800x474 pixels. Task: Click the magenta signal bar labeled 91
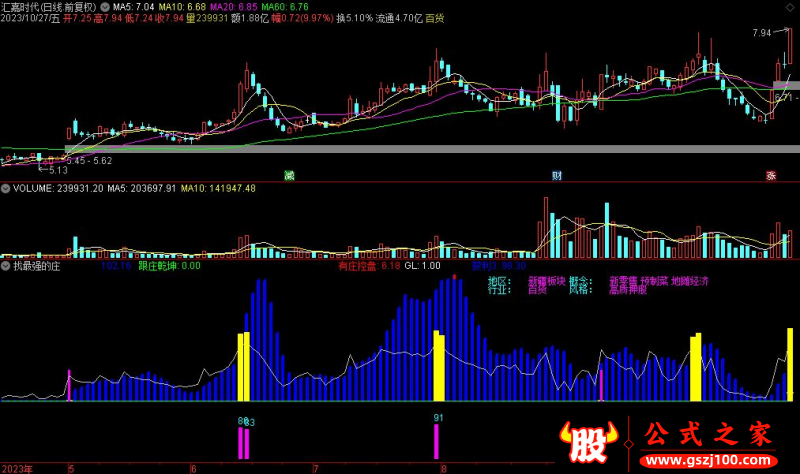point(436,442)
